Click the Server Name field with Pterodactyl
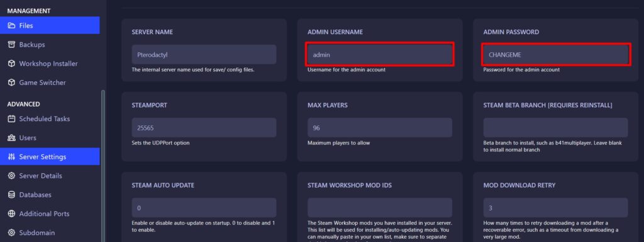Screen dimensions: 644x242 (x=204, y=54)
